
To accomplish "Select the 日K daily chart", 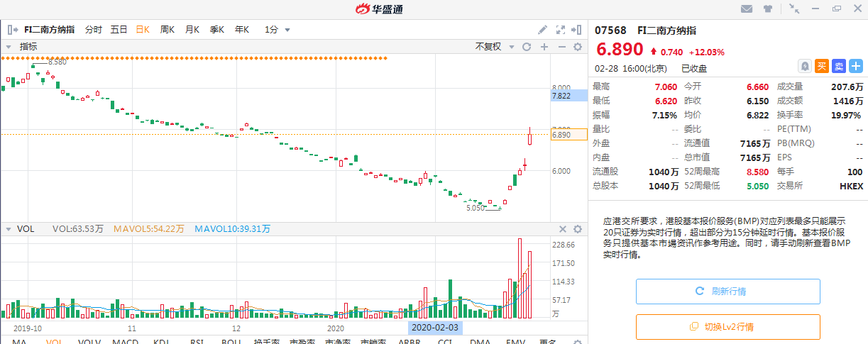I will pos(143,30).
